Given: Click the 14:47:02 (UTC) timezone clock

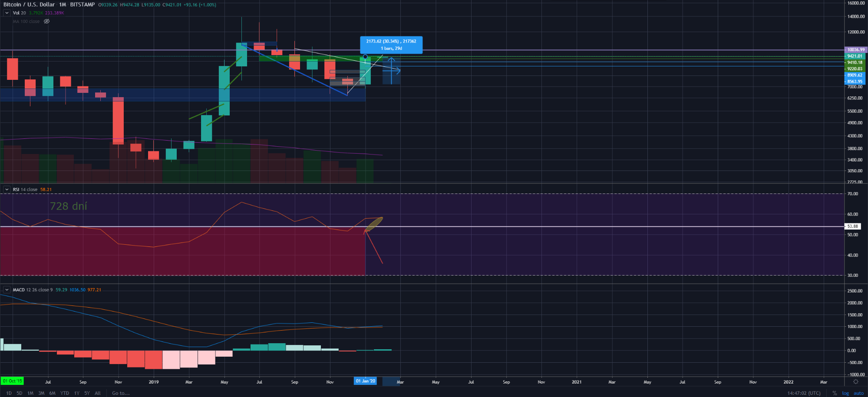Looking at the screenshot, I should click(804, 393).
